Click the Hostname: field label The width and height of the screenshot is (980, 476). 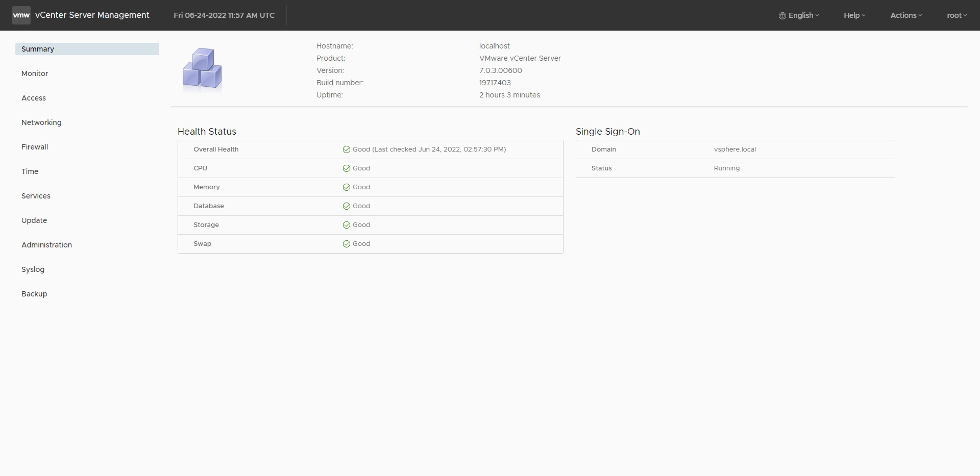tap(335, 46)
